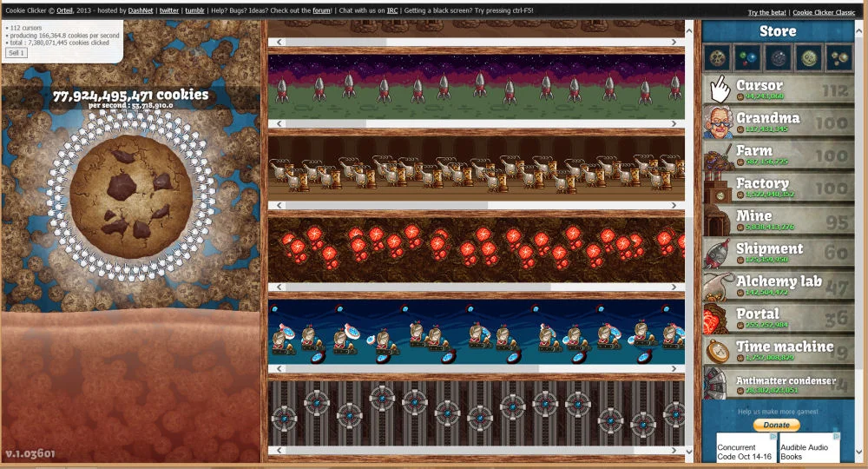This screenshot has width=868, height=469.
Task: Open the tumblr link
Action: (x=194, y=10)
